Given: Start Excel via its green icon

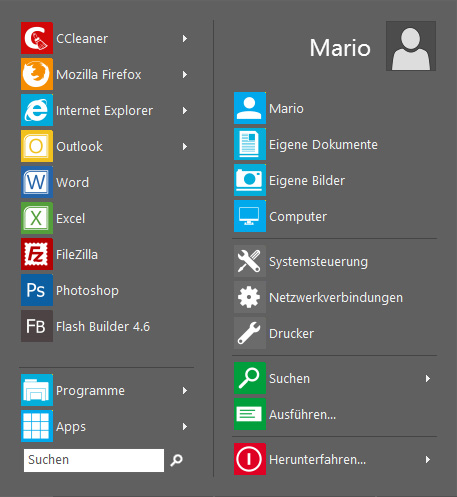Looking at the screenshot, I should [x=37, y=218].
